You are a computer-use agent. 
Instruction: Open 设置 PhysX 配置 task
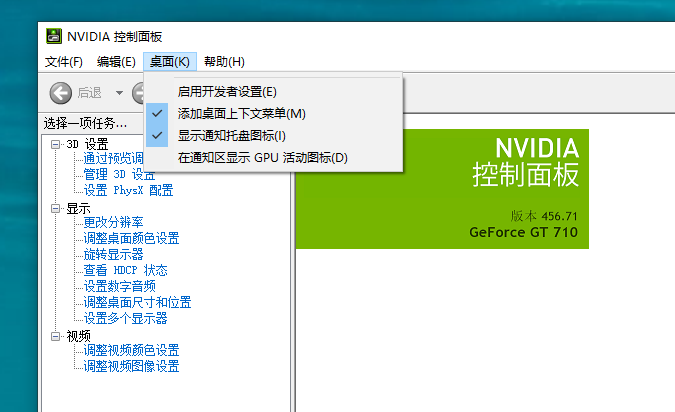(x=128, y=190)
